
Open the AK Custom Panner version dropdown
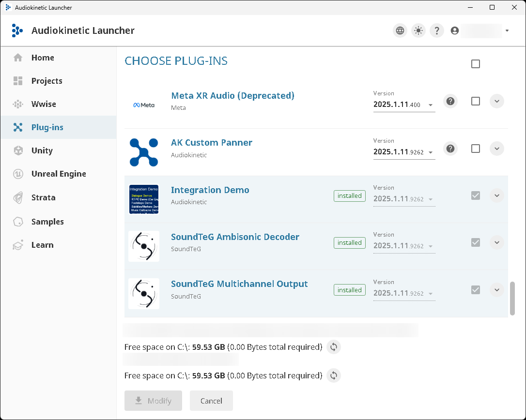tap(404, 152)
